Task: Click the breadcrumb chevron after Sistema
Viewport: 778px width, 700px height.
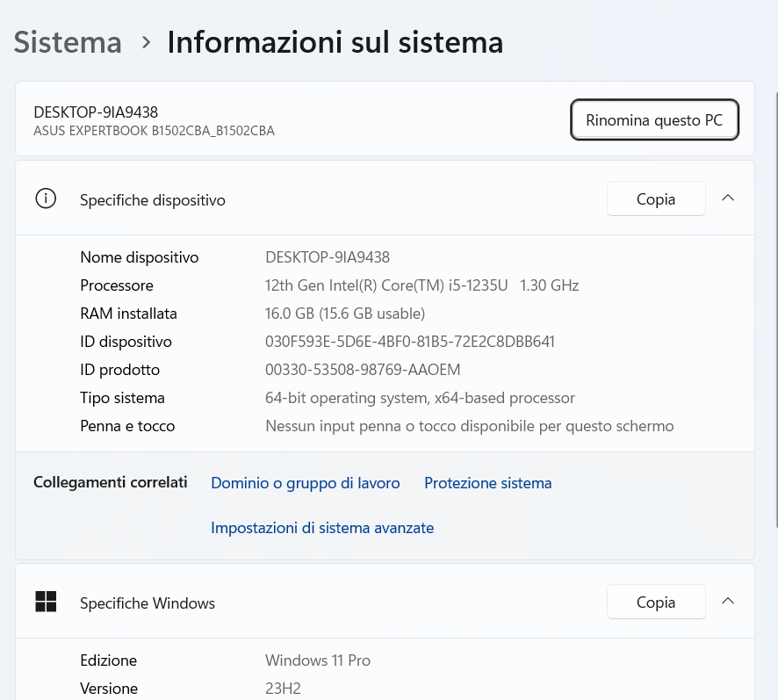Action: click(146, 43)
